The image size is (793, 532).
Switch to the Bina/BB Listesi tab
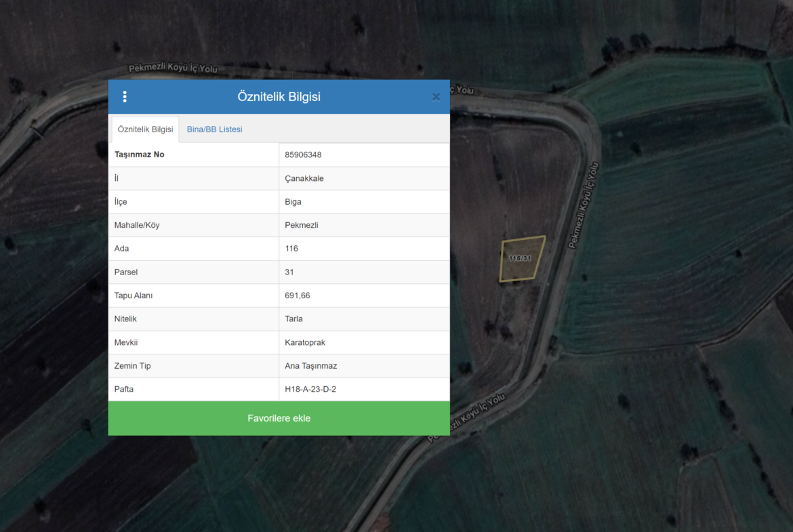pyautogui.click(x=214, y=129)
